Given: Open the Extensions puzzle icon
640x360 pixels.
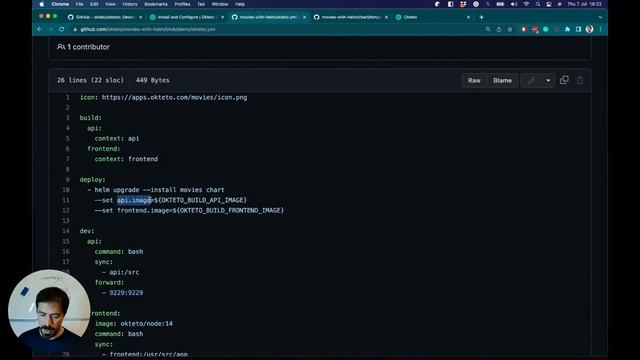Looking at the screenshot, I should point(567,29).
